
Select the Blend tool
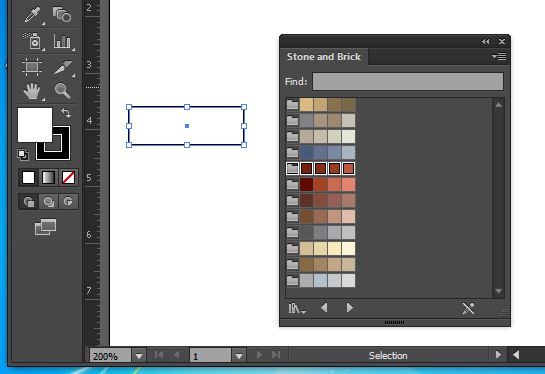[x=62, y=15]
